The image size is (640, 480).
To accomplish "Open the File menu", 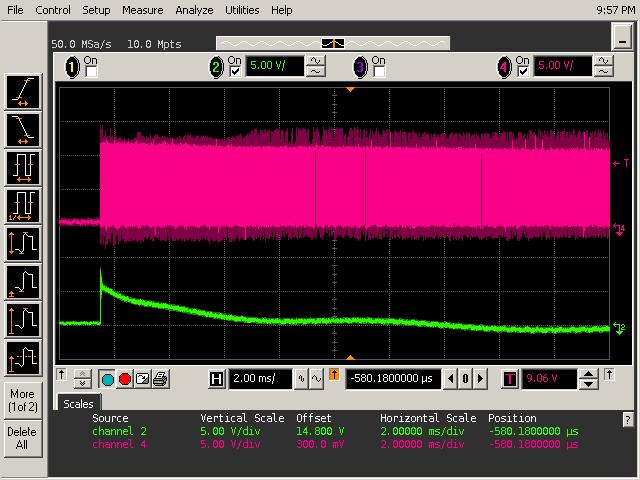I will click(x=15, y=10).
